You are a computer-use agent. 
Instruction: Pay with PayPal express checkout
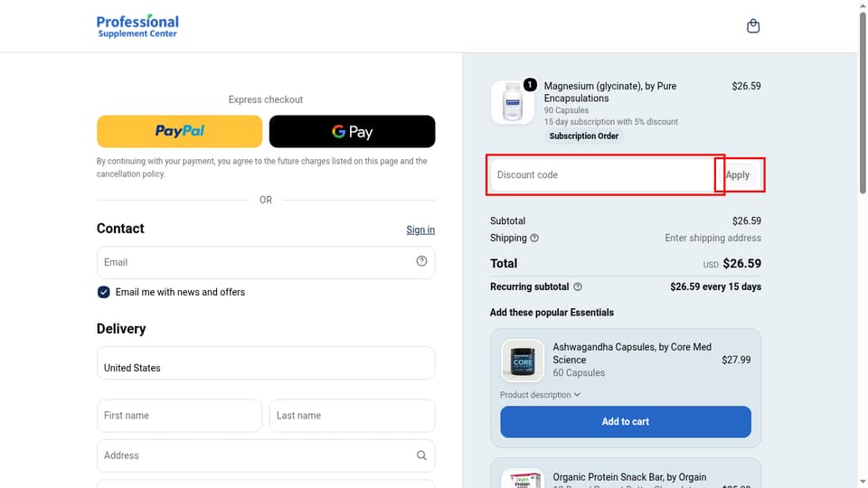[x=179, y=131]
